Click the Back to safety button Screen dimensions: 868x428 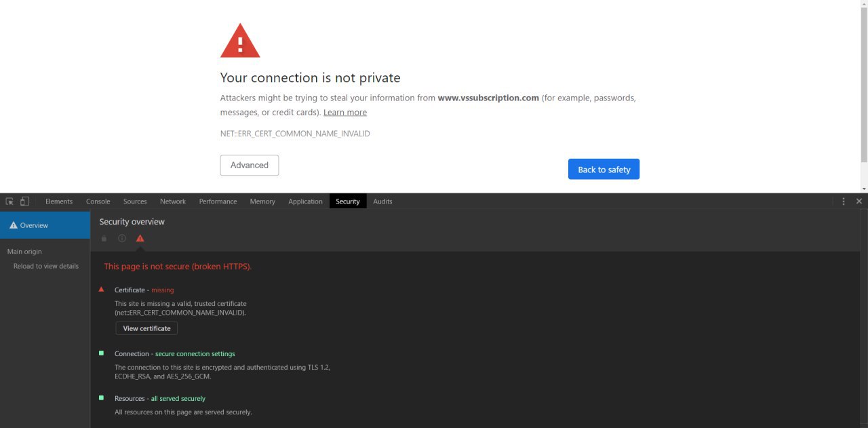tap(604, 170)
